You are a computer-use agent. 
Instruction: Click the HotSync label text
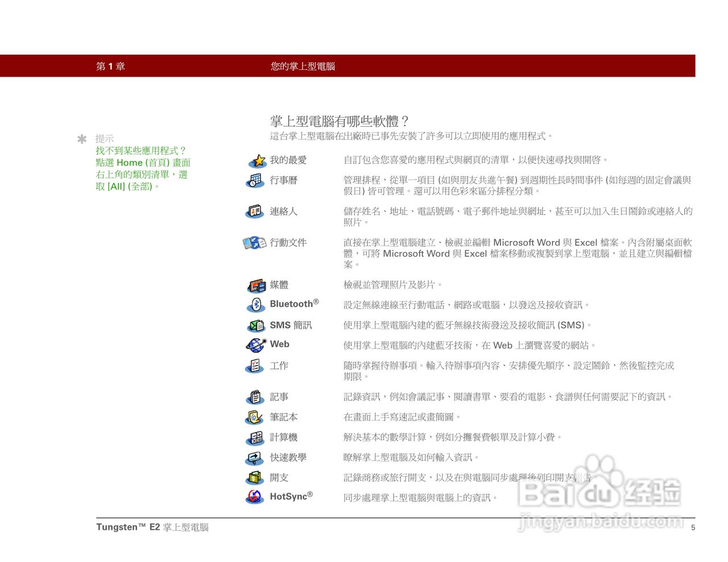tap(291, 496)
